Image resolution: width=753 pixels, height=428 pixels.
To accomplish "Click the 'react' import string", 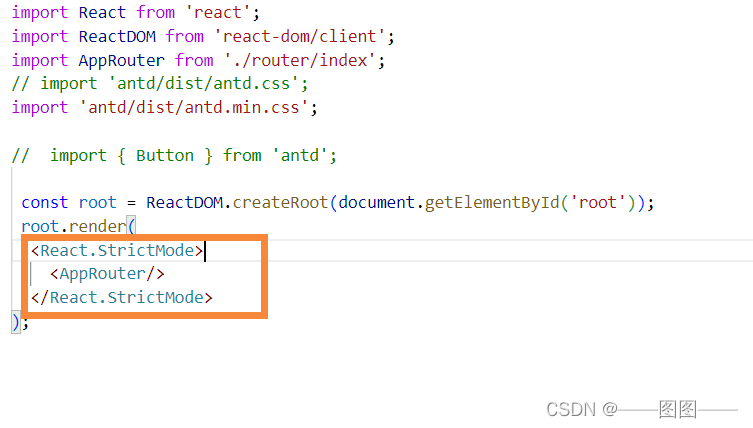I will (218, 12).
